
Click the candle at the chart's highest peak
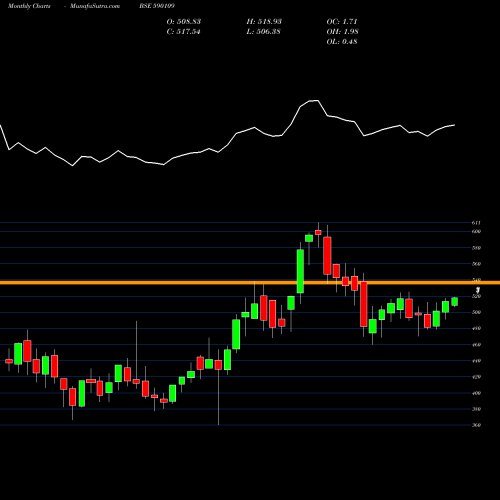tap(318, 232)
